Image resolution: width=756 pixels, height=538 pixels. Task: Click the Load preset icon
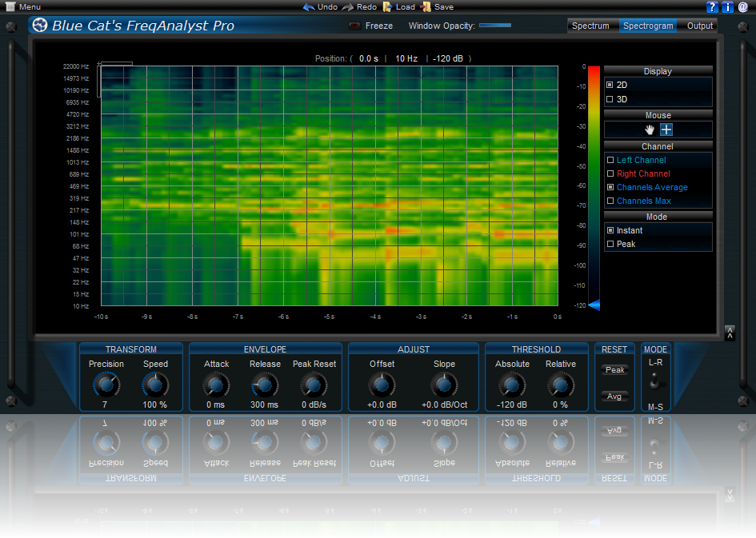387,6
